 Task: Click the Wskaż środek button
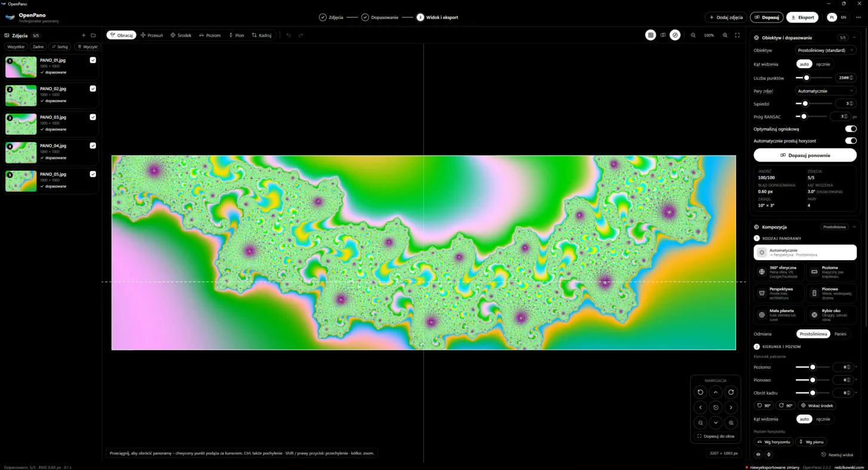pyautogui.click(x=817, y=406)
